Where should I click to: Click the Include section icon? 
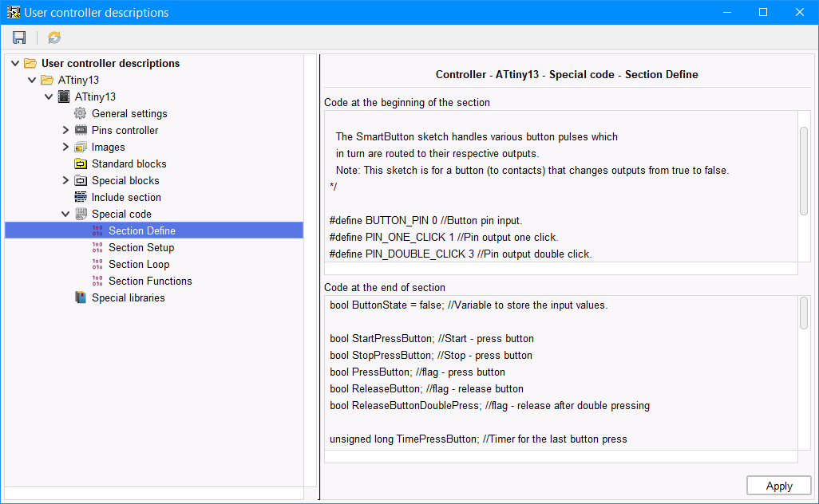click(81, 197)
